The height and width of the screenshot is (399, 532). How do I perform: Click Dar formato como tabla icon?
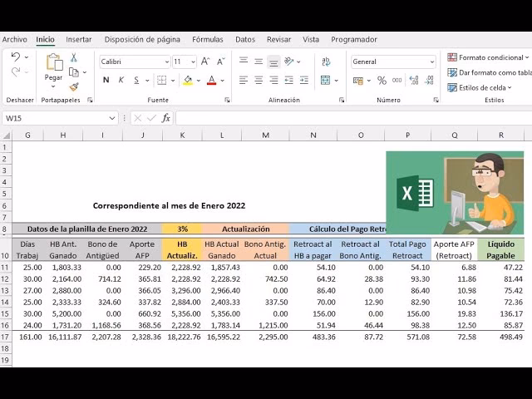pos(452,72)
